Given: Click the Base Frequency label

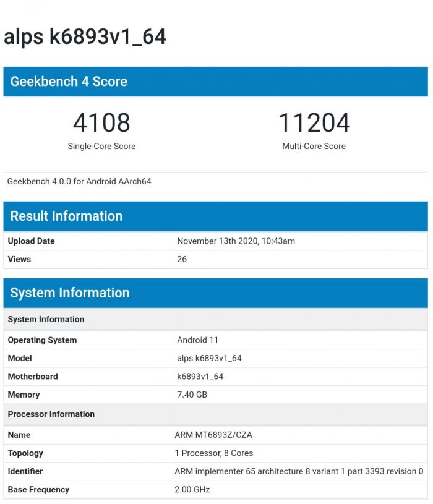Looking at the screenshot, I should (38, 490).
